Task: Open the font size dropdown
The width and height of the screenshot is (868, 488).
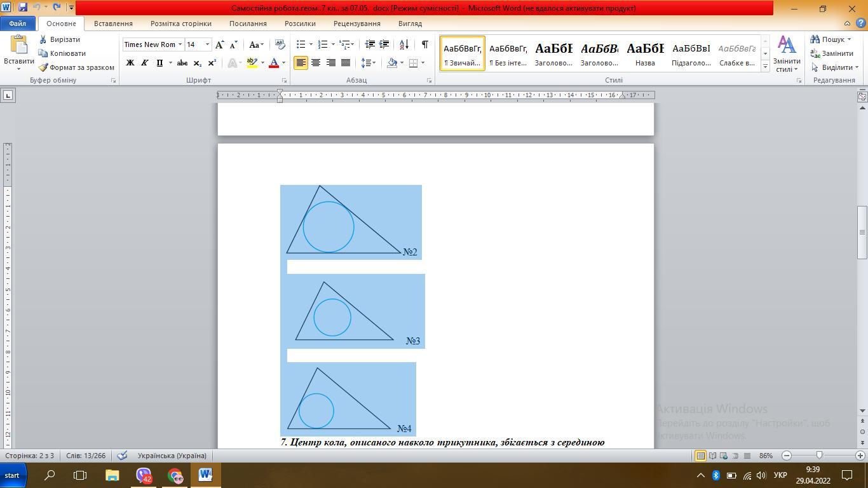Action: [x=207, y=44]
